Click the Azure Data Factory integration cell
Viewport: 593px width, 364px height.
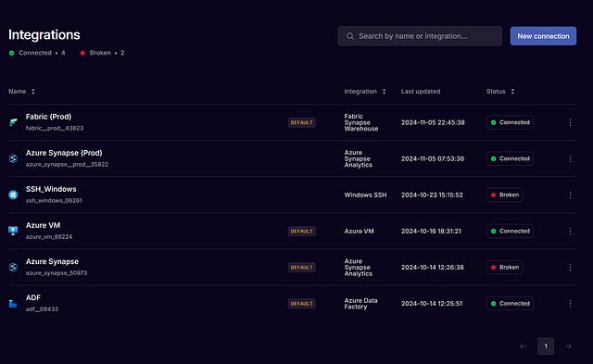[x=360, y=304]
